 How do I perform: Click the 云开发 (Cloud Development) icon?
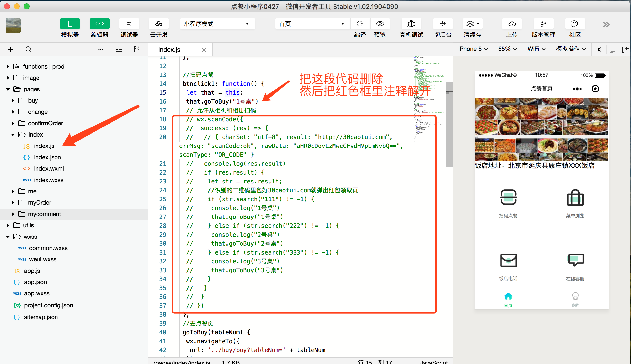point(158,24)
